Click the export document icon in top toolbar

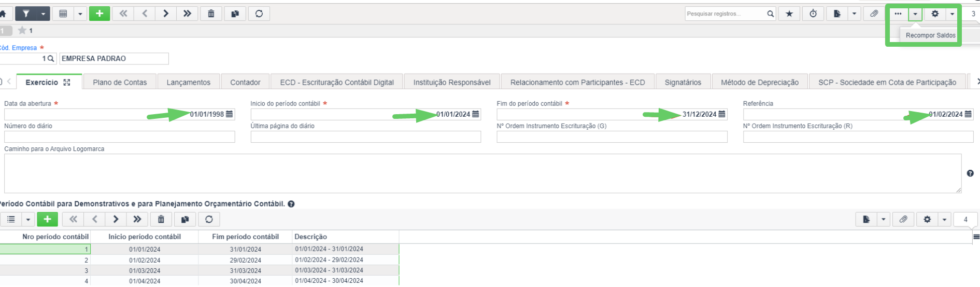pyautogui.click(x=837, y=14)
